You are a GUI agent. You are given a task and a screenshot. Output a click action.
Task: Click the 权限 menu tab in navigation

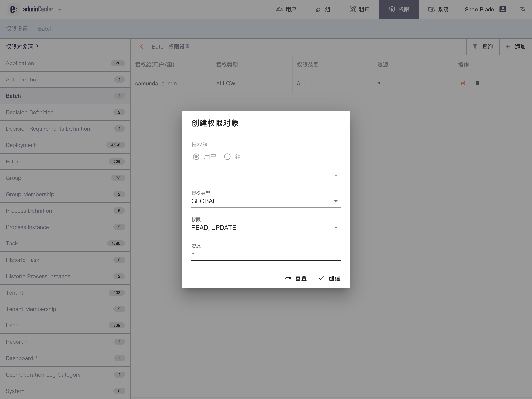[x=398, y=9]
